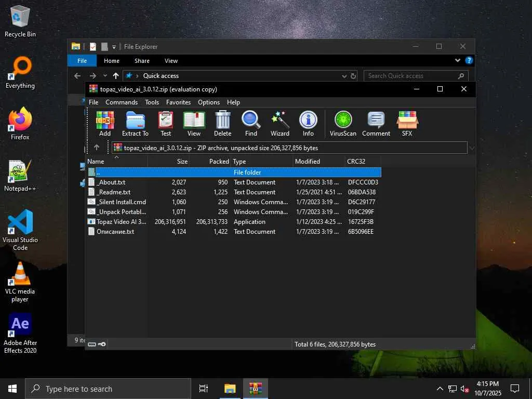Open notification center in taskbar
This screenshot has width=532, height=399.
pyautogui.click(x=515, y=389)
